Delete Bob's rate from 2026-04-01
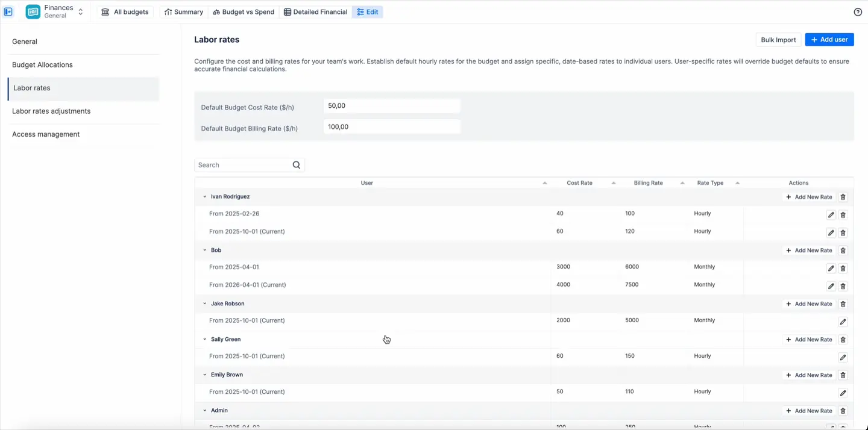Viewport: 868px width, 430px height. (x=843, y=286)
